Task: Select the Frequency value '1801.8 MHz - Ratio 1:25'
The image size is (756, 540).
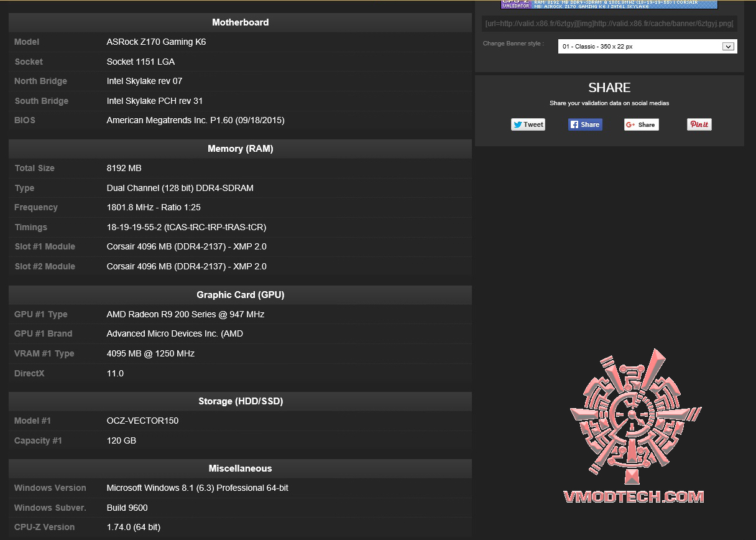Action: 154,207
